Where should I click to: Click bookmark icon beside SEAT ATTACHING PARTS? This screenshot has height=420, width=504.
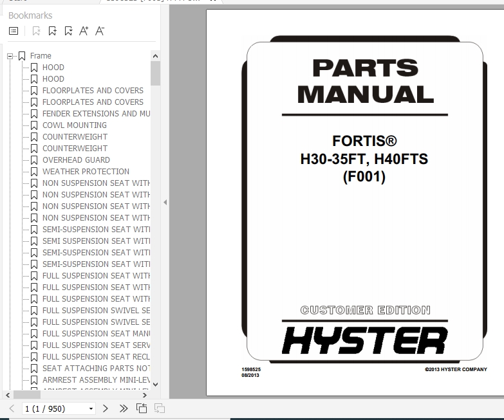(x=34, y=369)
